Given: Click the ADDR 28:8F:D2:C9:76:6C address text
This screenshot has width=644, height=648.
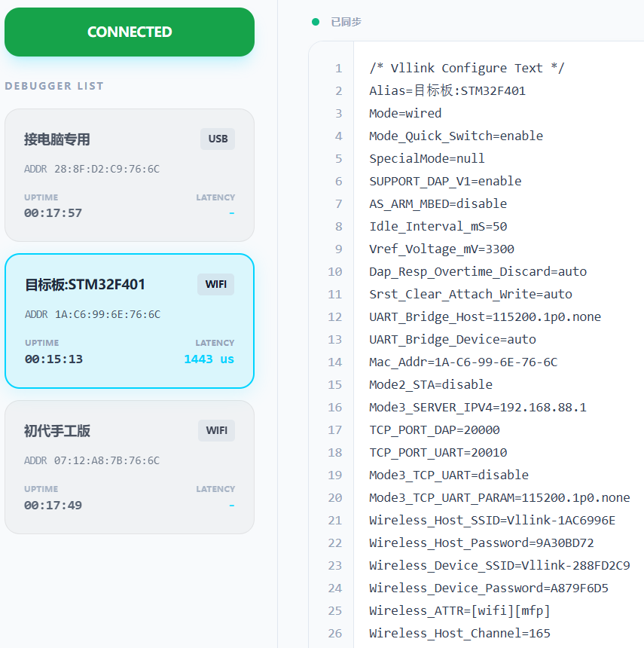Looking at the screenshot, I should click(x=92, y=169).
